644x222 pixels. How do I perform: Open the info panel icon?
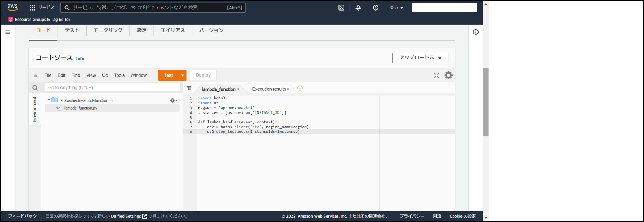(476, 32)
